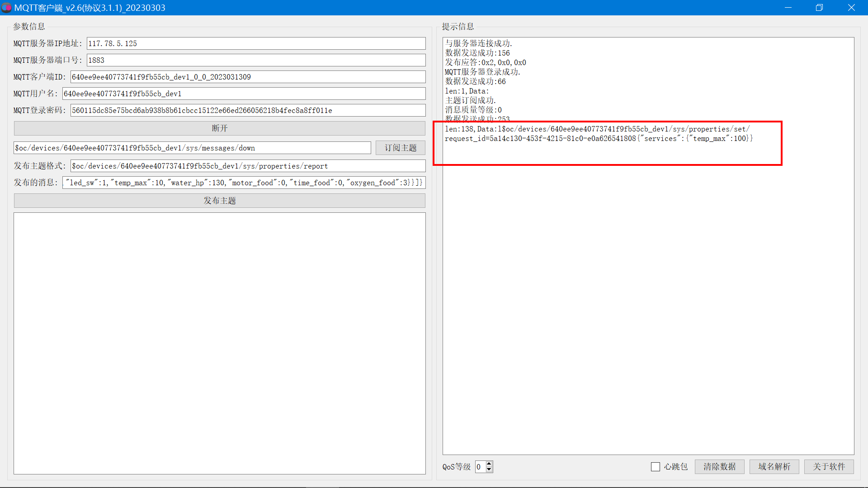The height and width of the screenshot is (488, 868).
Task: Click the MQTT app icon in title bar
Action: (x=6, y=8)
